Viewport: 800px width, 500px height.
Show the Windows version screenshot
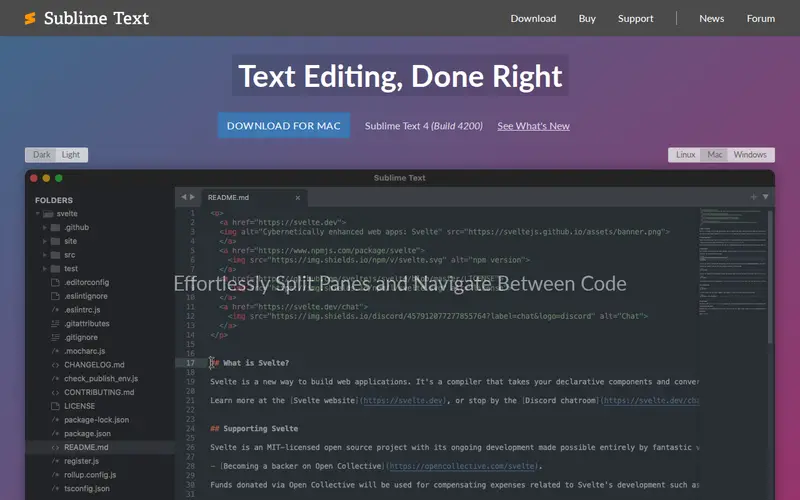tap(750, 155)
